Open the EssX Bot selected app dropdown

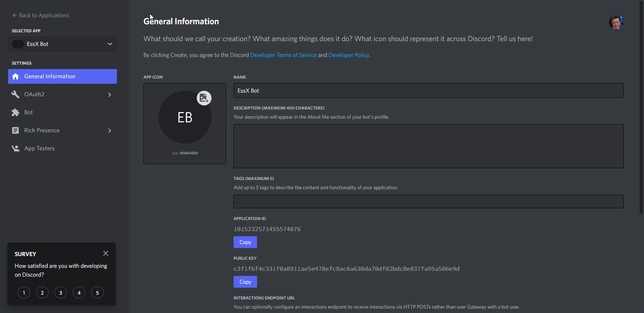tap(63, 44)
